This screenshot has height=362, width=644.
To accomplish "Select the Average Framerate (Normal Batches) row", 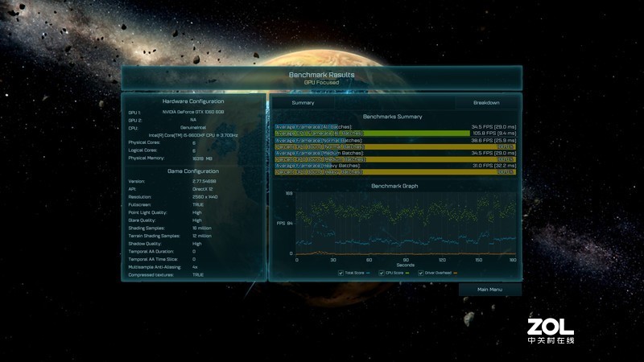I will (x=394, y=141).
